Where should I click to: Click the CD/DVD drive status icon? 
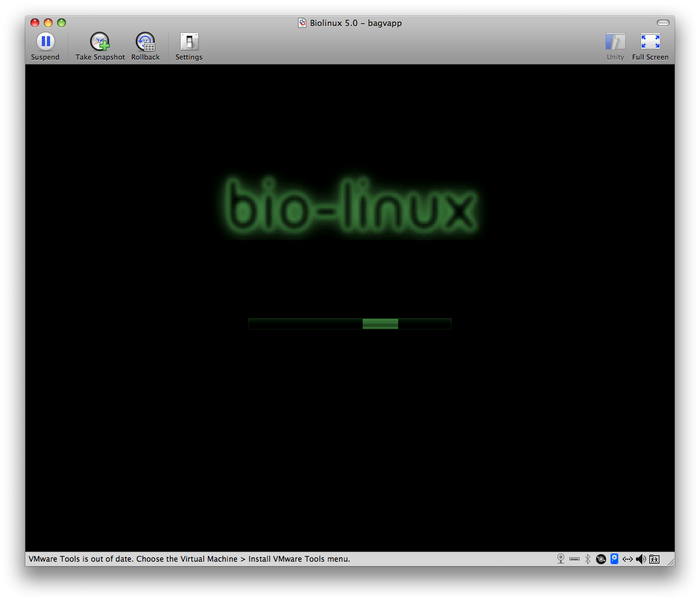pos(600,559)
